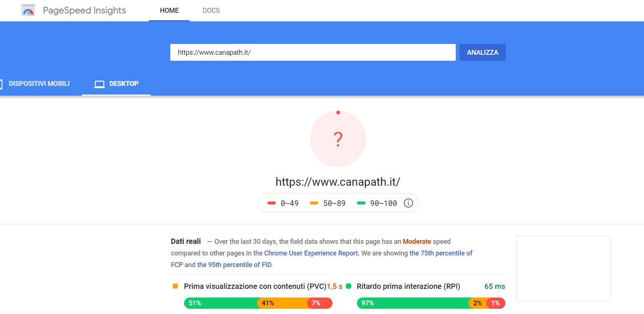Click the 1,5 s PVC value
The height and width of the screenshot is (314, 644).
coord(334,286)
